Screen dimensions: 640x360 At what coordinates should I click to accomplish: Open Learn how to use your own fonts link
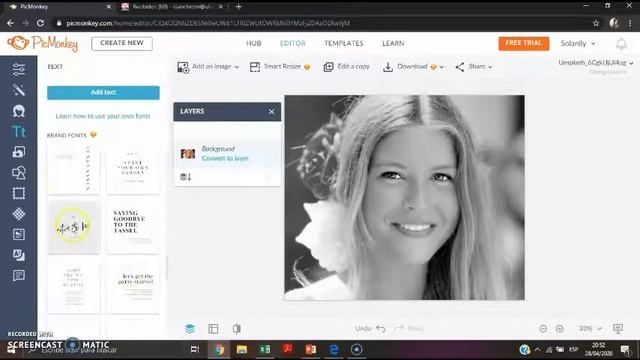(x=103, y=116)
